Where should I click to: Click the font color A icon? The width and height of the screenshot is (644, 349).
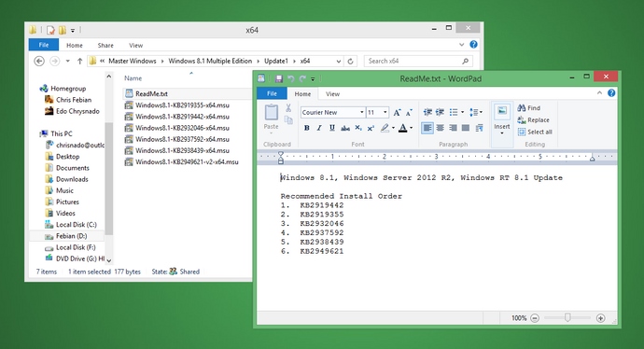pyautogui.click(x=403, y=128)
